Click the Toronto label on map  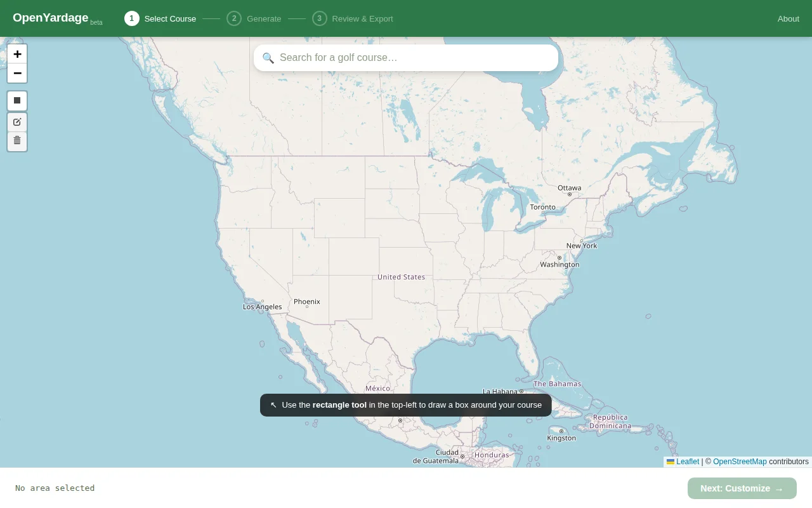[542, 207]
